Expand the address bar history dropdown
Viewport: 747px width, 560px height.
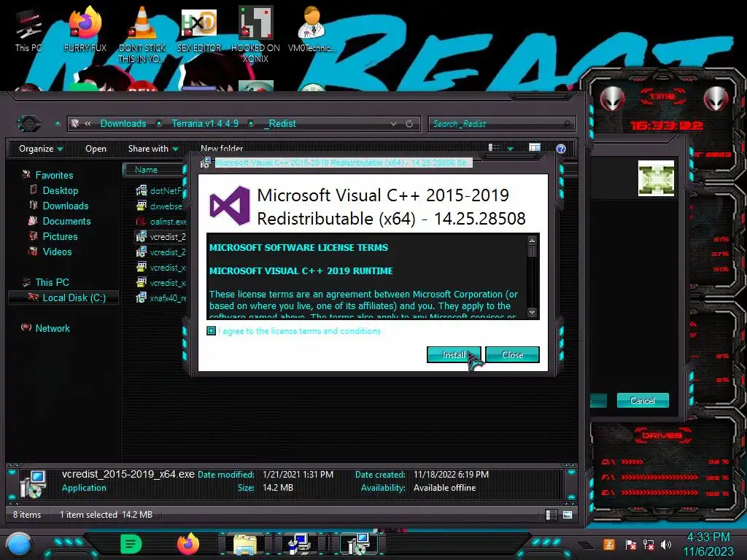tap(393, 124)
